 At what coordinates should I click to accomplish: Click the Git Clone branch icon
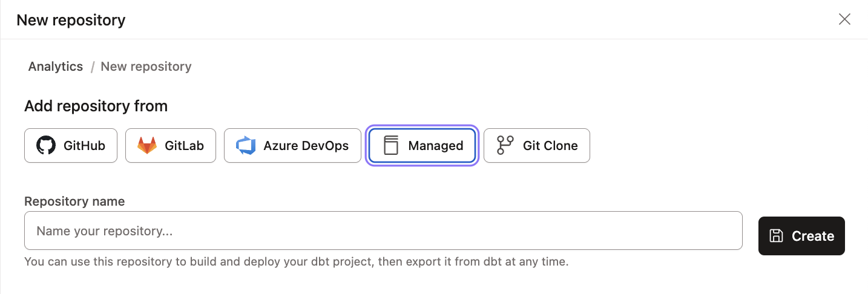coord(505,146)
